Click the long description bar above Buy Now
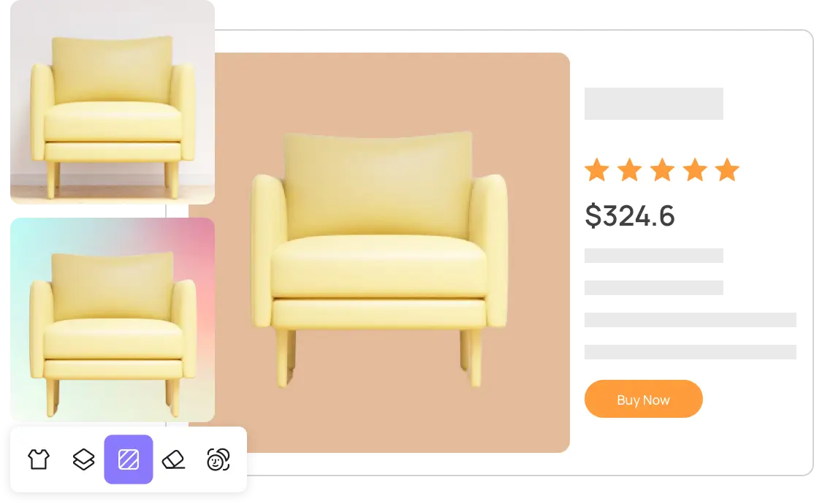The image size is (814, 504). pos(691,352)
